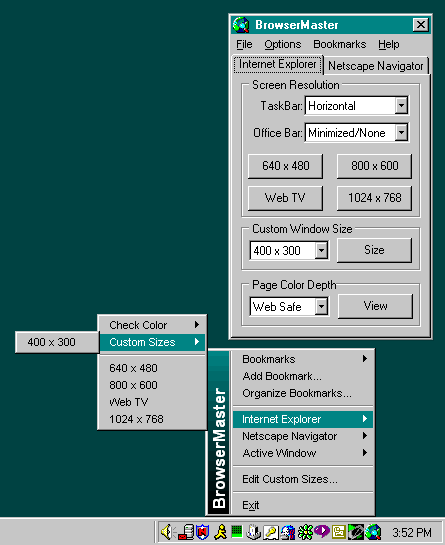Choose Add Bookmark... from the popup menu
The height and width of the screenshot is (545, 445).
tap(303, 376)
